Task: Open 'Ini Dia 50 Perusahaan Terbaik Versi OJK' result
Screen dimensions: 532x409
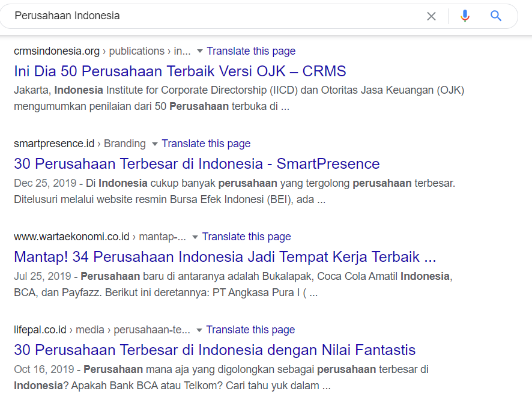Action: (x=180, y=71)
